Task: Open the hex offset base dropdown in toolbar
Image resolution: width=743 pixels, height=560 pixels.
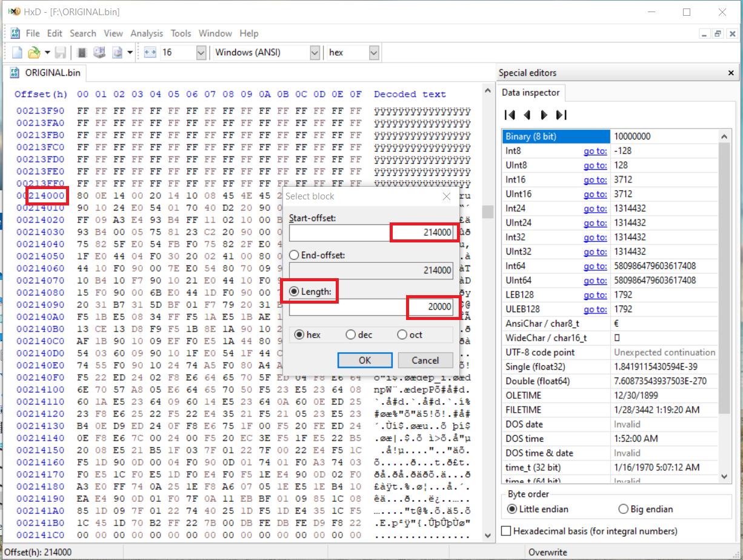Action: [x=373, y=53]
